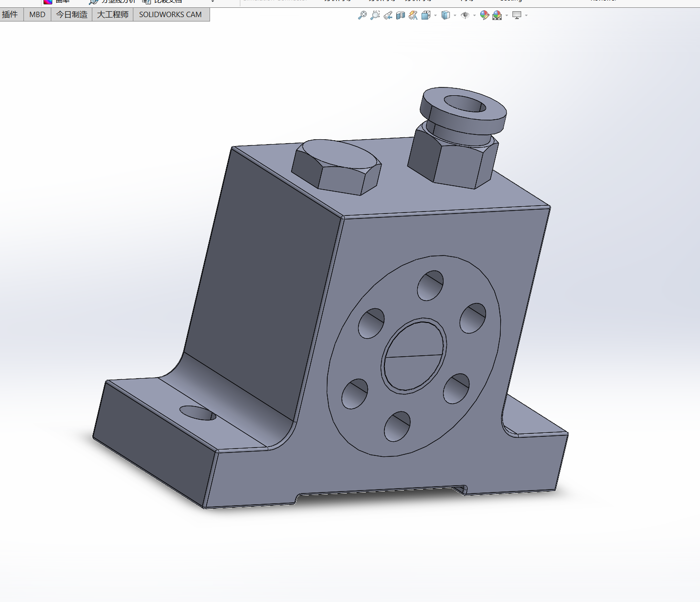Open the Edit Appearance tool
The height and width of the screenshot is (602, 700).
click(485, 15)
